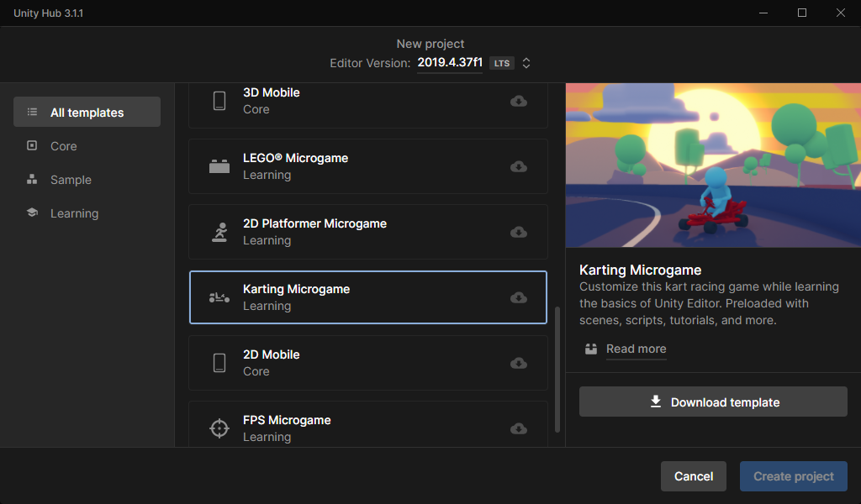Viewport: 861px width, 504px height.
Task: Click the 2D Mobile cloud download icon
Action: [x=519, y=363]
